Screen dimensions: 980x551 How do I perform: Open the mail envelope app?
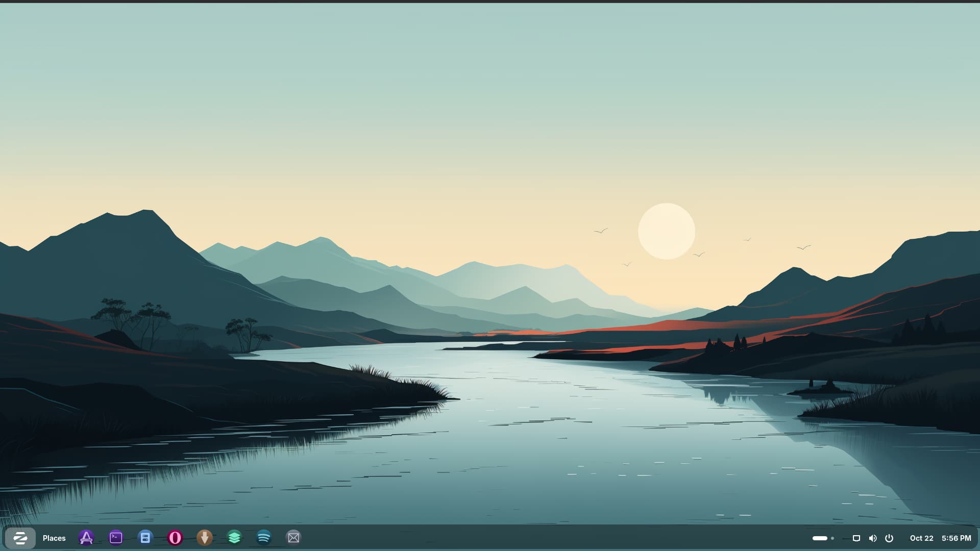tap(293, 538)
